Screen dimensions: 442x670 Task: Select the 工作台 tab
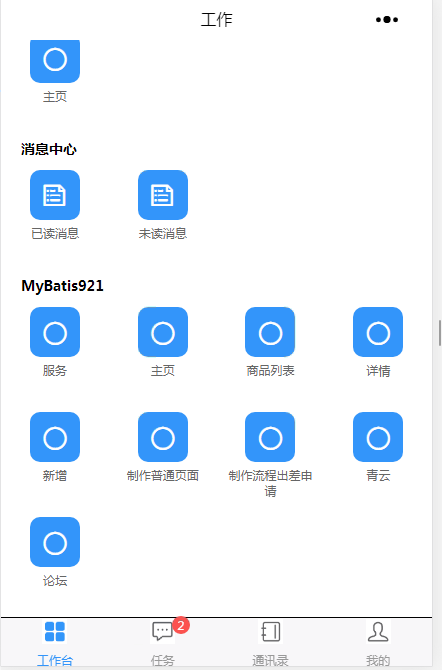point(55,643)
